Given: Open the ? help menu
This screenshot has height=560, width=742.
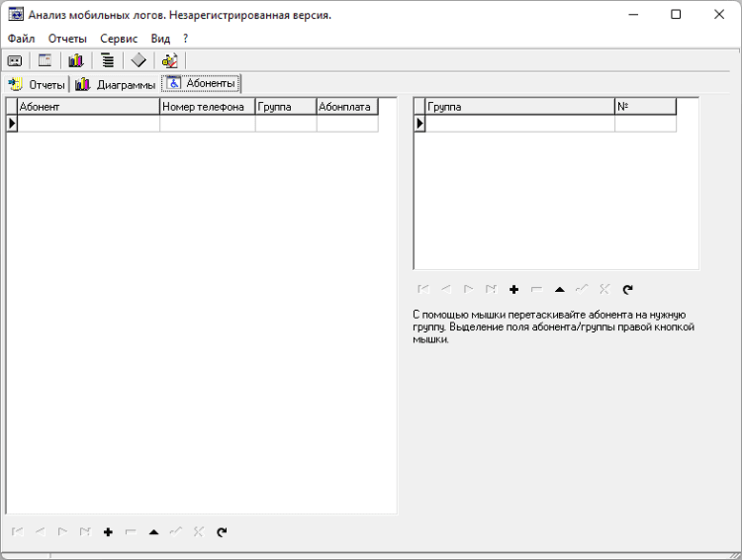Looking at the screenshot, I should point(186,39).
